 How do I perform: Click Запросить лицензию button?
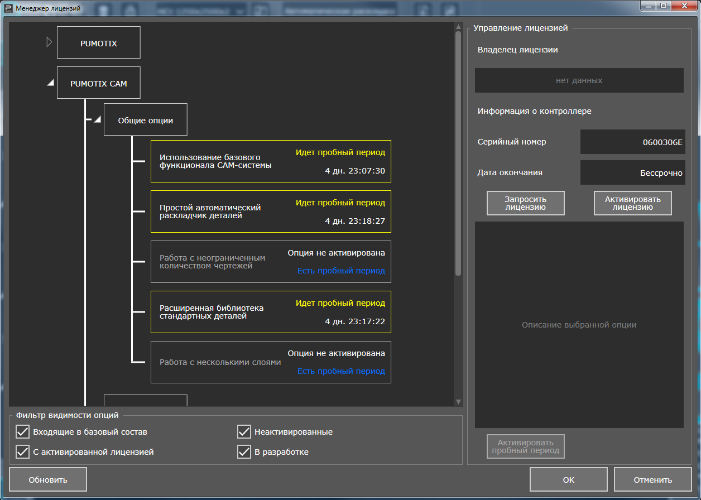(526, 203)
